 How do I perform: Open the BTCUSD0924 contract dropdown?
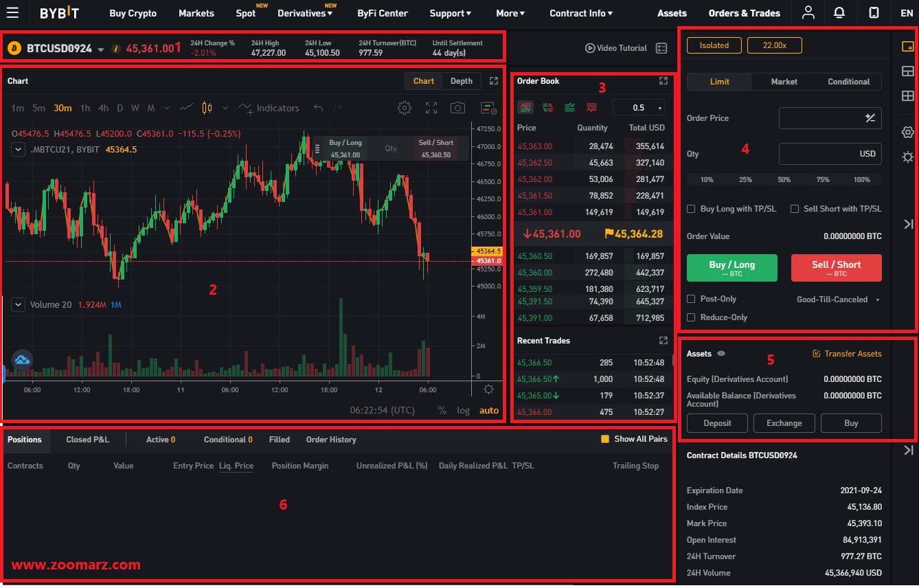[x=101, y=49]
